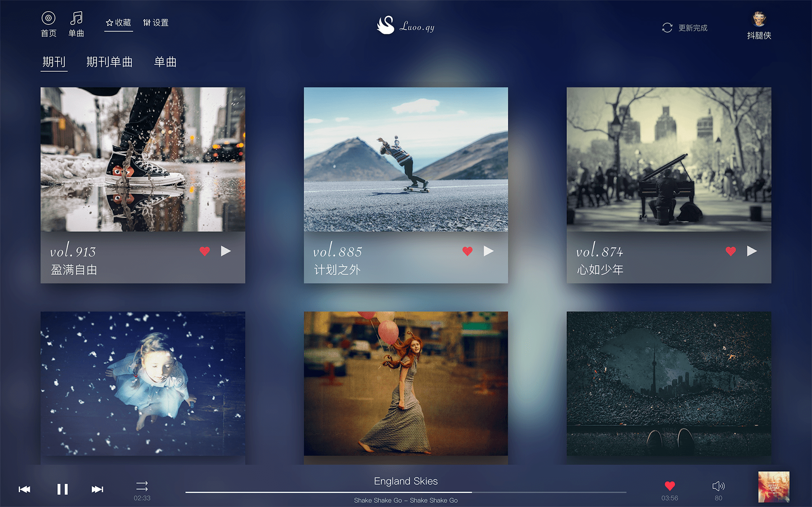Pause the current song
The height and width of the screenshot is (507, 812).
coord(62,489)
